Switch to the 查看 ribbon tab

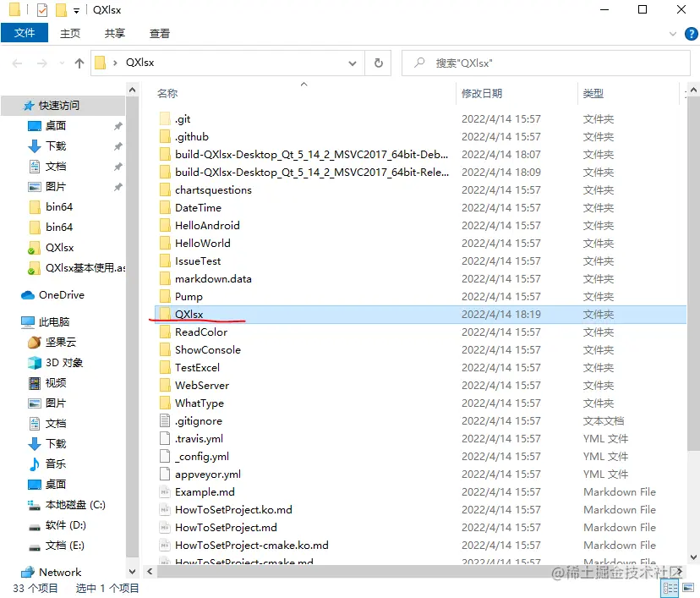coord(160,33)
